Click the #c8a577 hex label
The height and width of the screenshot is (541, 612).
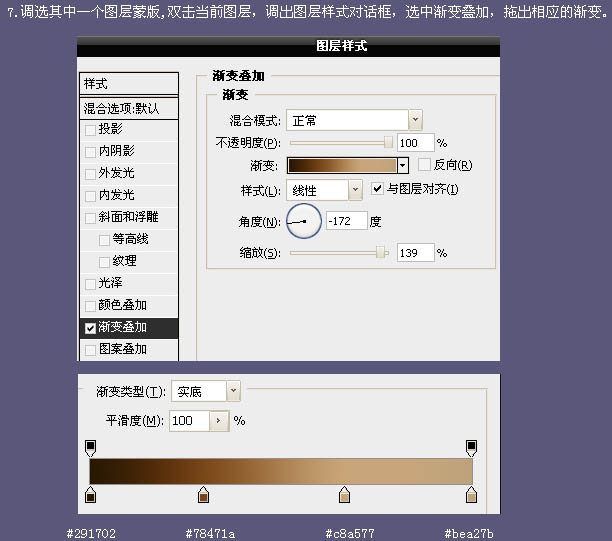(x=350, y=533)
